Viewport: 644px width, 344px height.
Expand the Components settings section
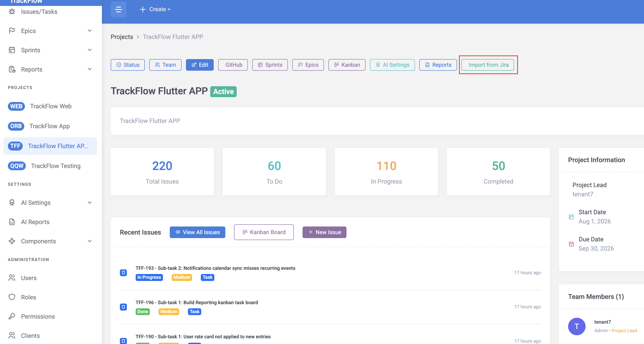pos(90,241)
